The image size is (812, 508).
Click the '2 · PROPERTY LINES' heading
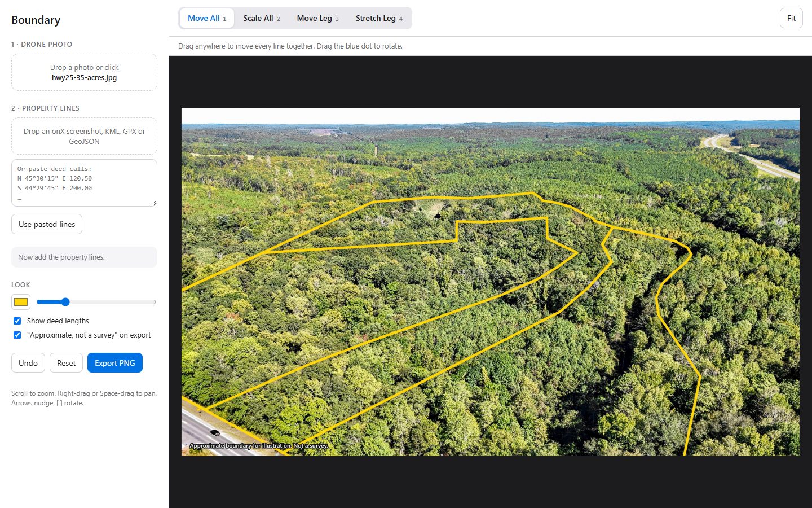coord(45,108)
